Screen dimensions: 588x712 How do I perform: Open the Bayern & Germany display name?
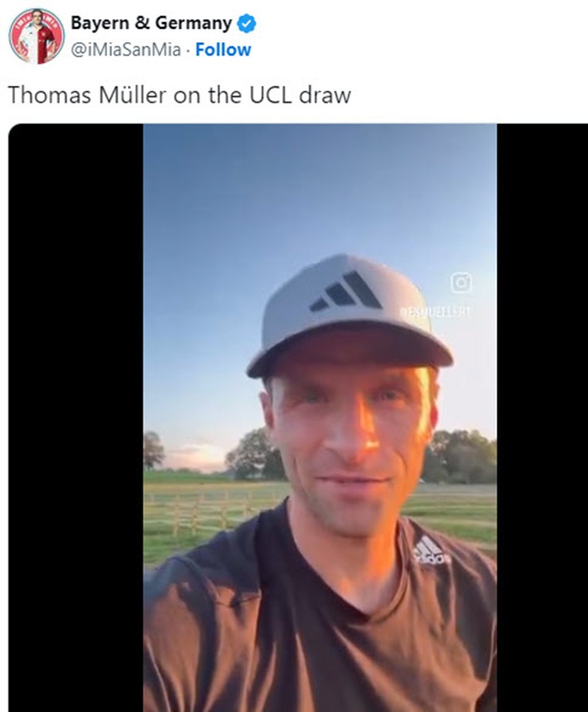pyautogui.click(x=151, y=23)
